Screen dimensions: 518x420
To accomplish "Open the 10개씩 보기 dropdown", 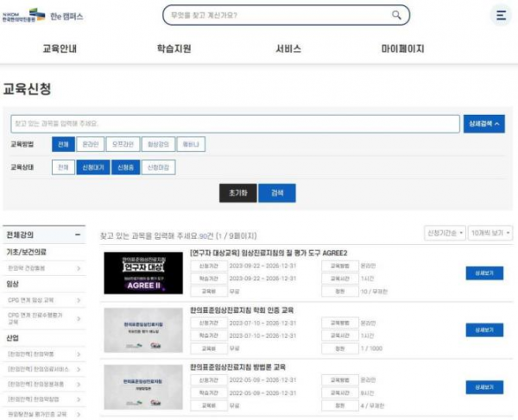I will 489,233.
